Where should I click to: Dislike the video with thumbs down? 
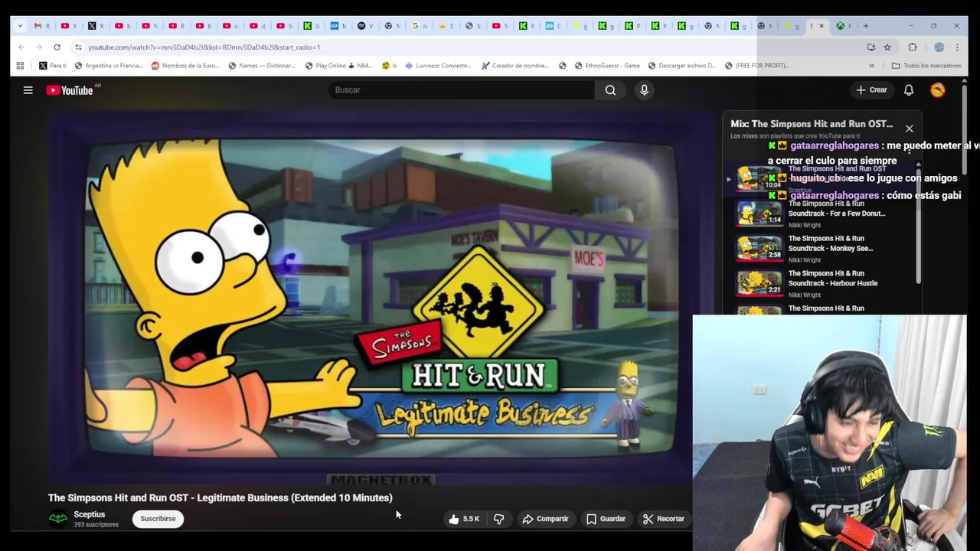[499, 519]
